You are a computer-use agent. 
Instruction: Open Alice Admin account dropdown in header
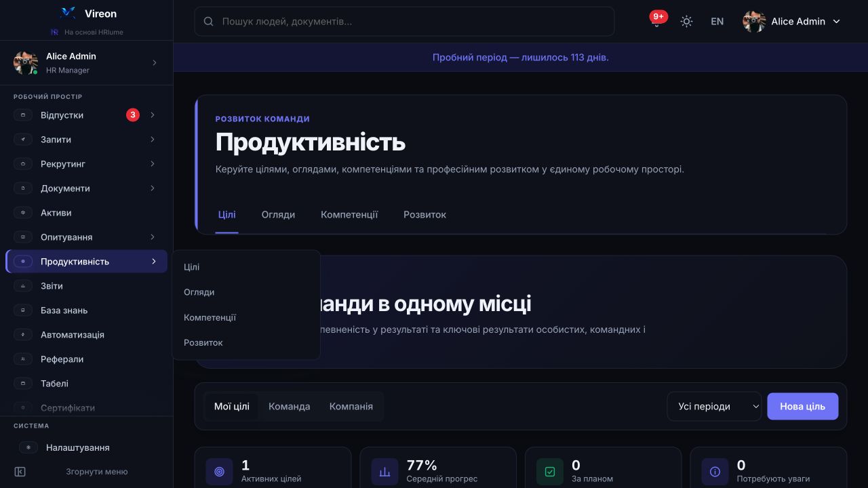click(x=791, y=21)
